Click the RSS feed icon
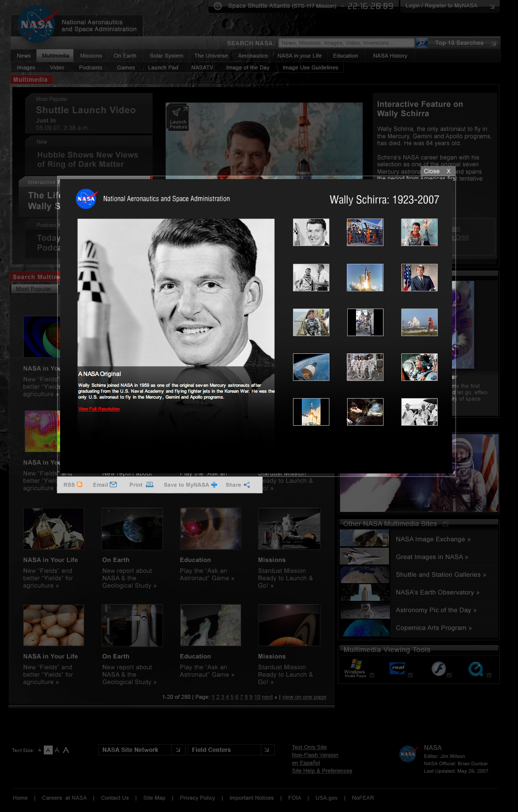 point(80,485)
